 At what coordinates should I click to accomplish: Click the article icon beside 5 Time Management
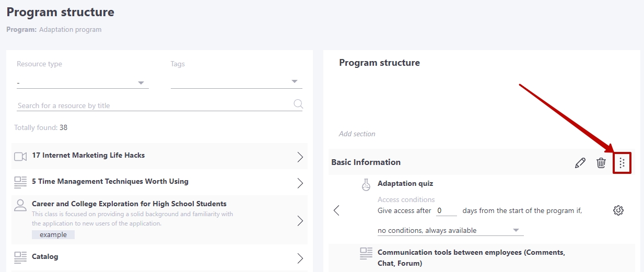click(x=20, y=182)
